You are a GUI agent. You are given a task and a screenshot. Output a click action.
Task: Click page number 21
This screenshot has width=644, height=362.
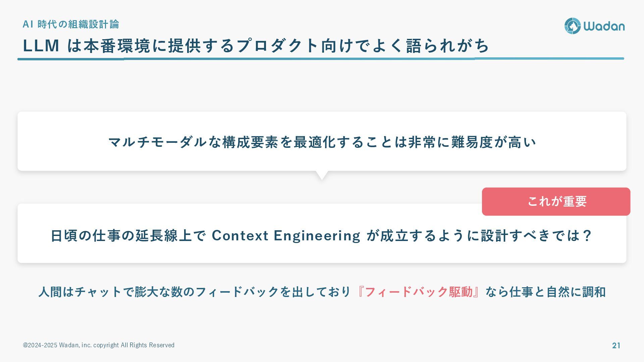tap(616, 346)
